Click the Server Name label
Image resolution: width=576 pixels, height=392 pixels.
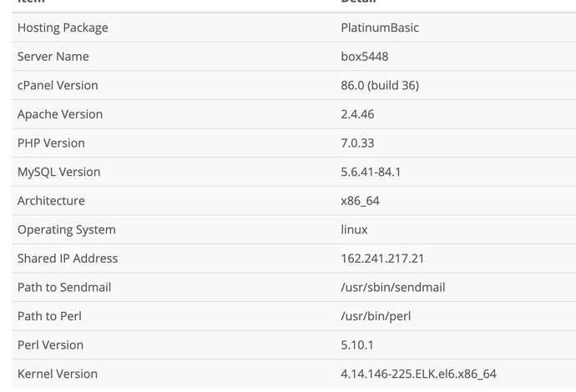click(x=53, y=57)
